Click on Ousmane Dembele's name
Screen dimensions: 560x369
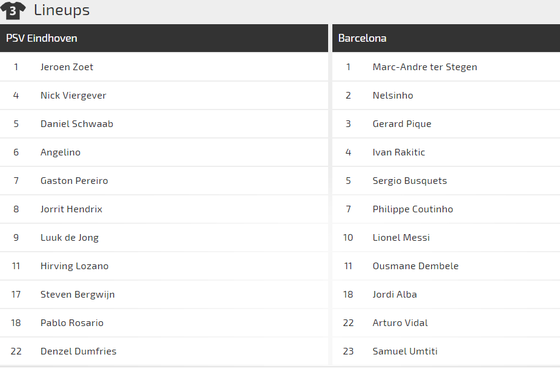coord(415,266)
